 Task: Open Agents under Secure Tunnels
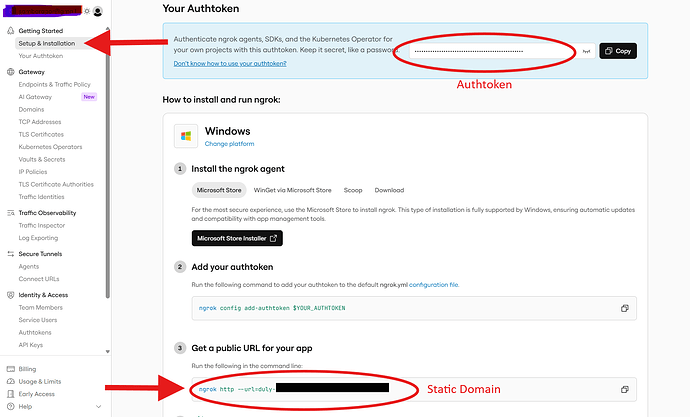tap(29, 267)
